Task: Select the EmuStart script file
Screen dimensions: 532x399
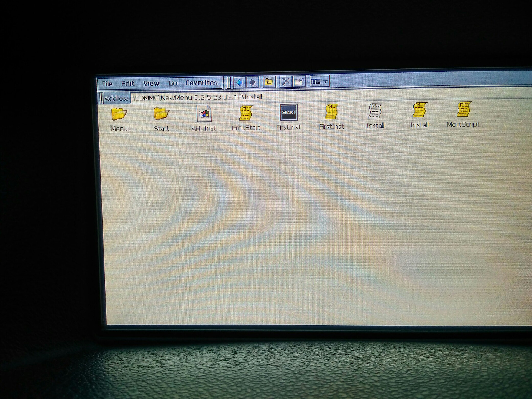Action: point(246,113)
